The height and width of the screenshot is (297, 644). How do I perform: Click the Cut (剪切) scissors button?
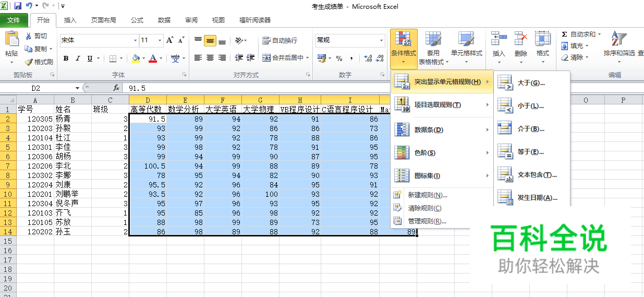[36, 36]
